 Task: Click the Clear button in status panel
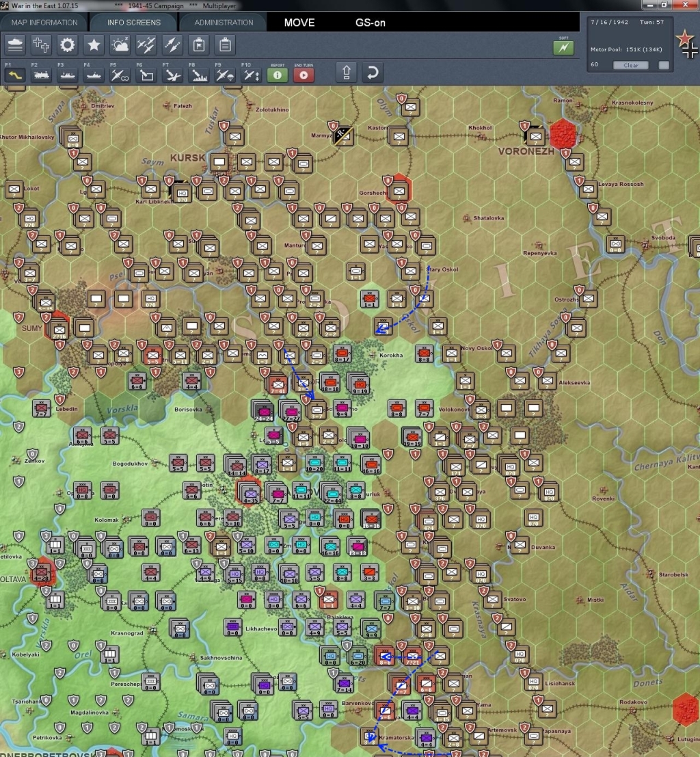tap(630, 65)
